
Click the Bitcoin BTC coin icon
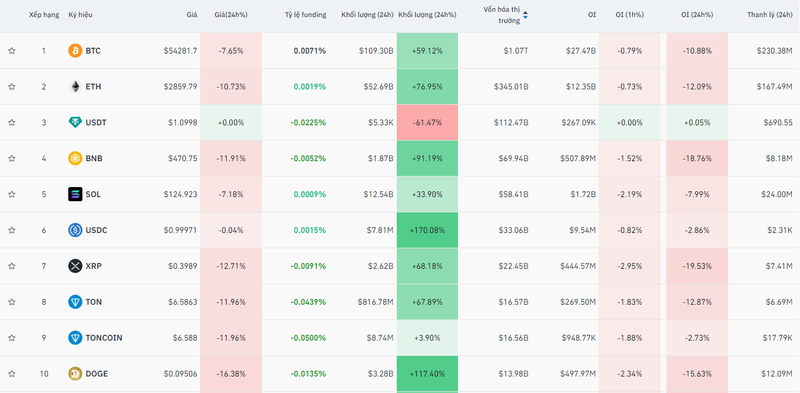[75, 51]
